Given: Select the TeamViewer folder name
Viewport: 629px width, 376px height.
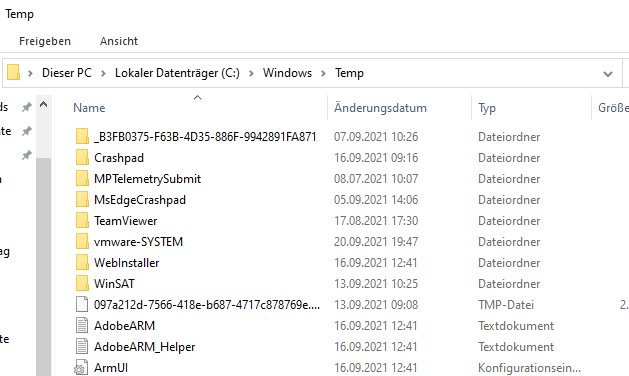Looking at the screenshot, I should click(126, 221).
